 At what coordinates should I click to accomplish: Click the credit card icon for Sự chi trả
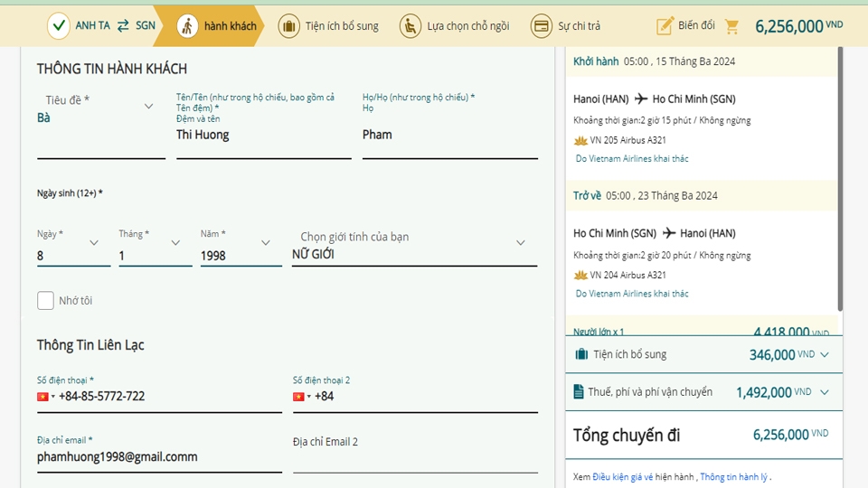[x=541, y=26]
